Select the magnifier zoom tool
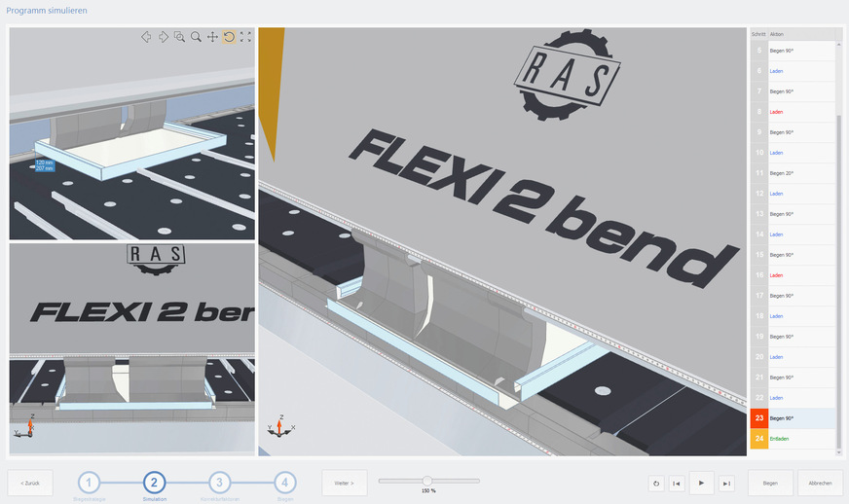Image resolution: width=849 pixels, height=504 pixels. point(196,37)
